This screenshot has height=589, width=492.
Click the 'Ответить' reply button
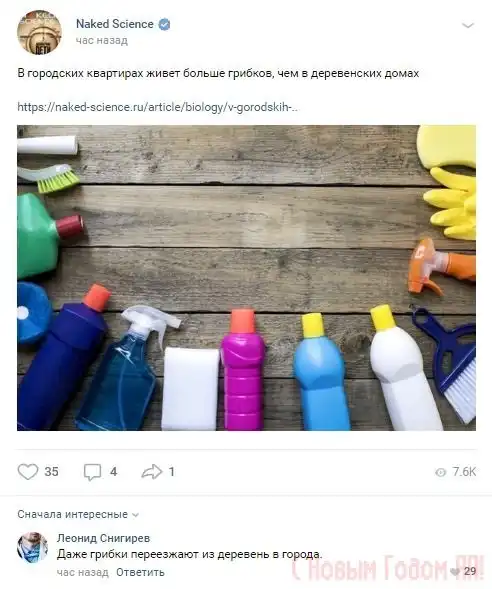[140, 572]
